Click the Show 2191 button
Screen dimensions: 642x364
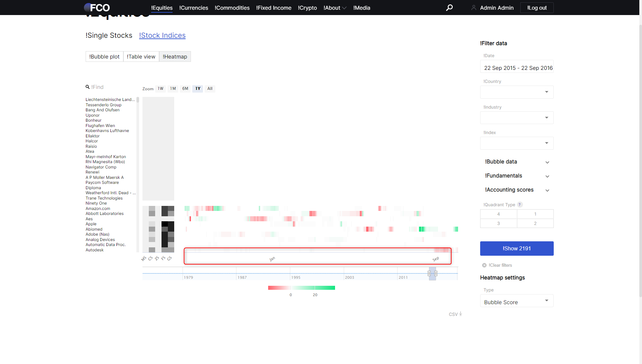[x=517, y=248]
